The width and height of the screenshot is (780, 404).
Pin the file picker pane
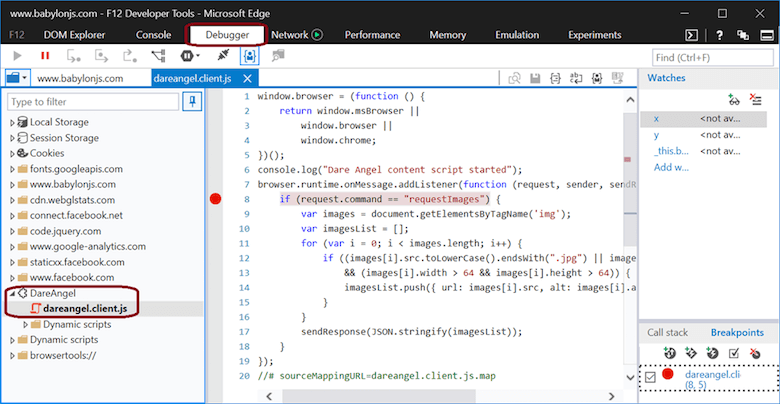[190, 101]
